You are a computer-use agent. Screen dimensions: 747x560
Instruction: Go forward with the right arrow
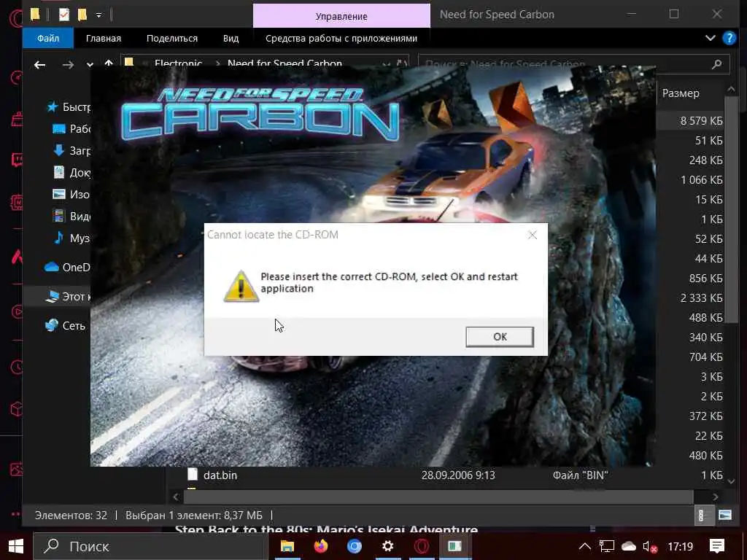(x=68, y=64)
